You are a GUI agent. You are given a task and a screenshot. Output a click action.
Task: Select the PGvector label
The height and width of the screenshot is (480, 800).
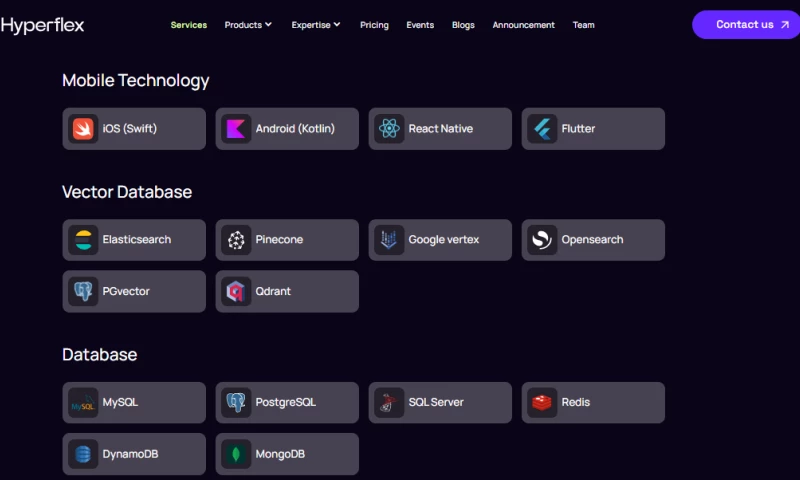pos(126,291)
